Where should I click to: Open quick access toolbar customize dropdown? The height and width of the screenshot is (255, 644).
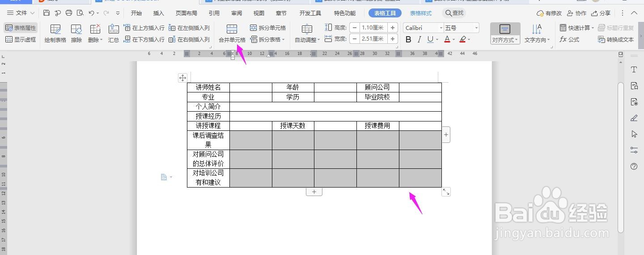tap(118, 13)
